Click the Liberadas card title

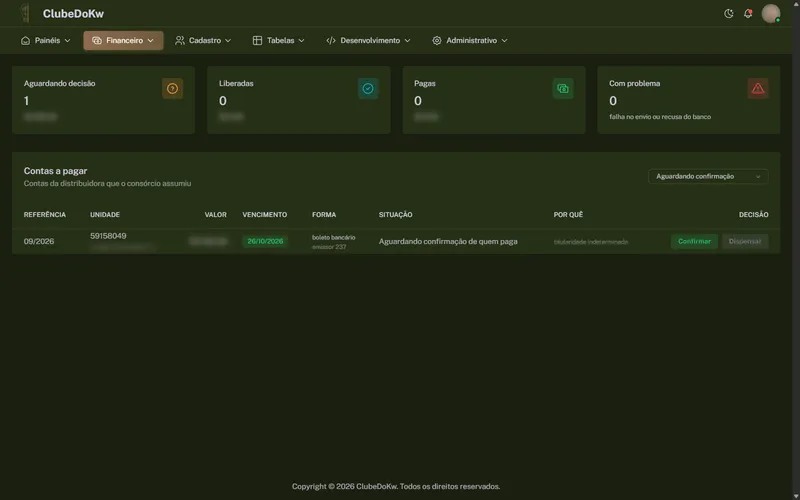236,83
